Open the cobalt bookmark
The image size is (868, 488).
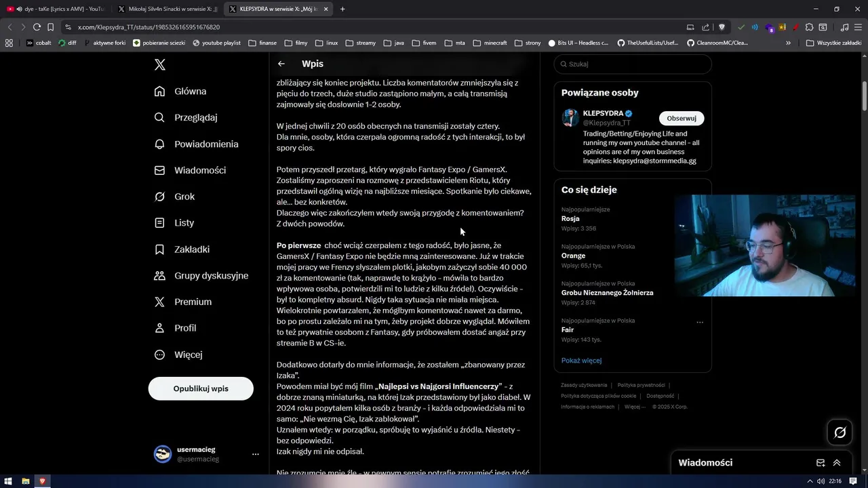[39, 43]
